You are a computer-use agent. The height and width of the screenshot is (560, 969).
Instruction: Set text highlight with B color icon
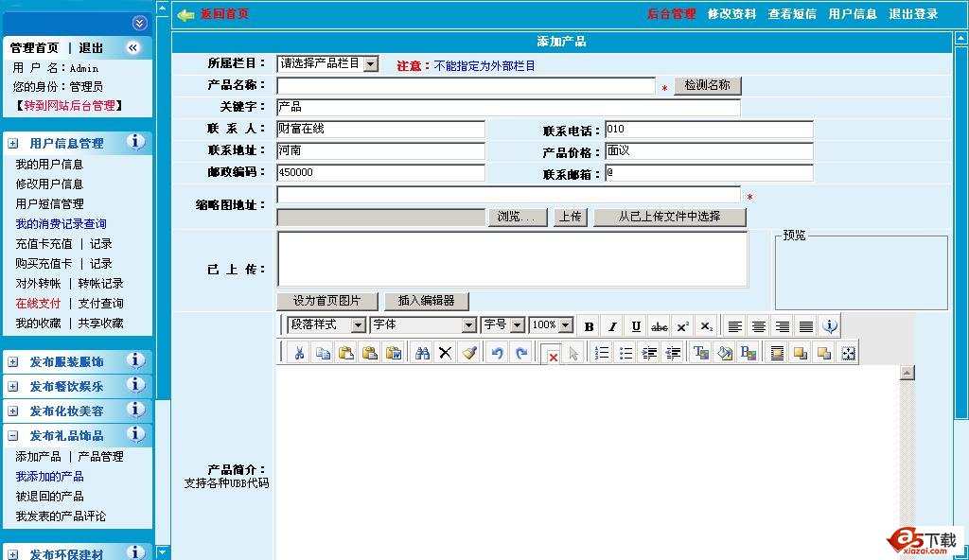(749, 353)
